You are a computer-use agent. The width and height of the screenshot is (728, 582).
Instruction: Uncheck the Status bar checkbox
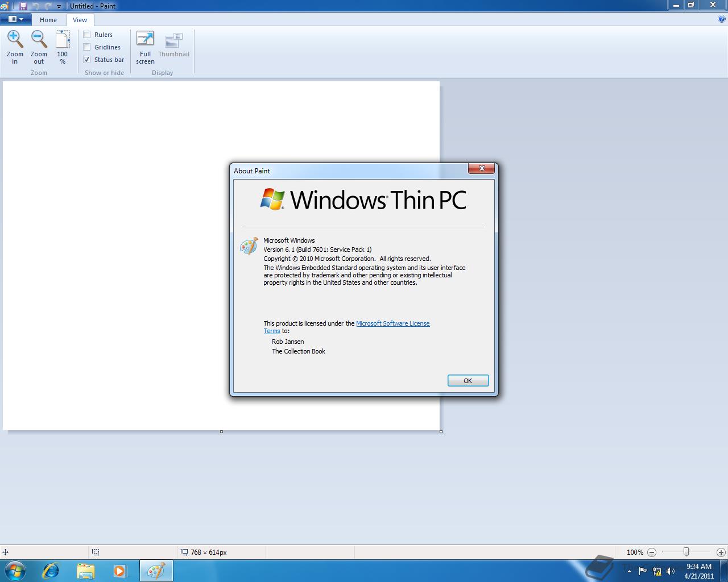click(87, 60)
